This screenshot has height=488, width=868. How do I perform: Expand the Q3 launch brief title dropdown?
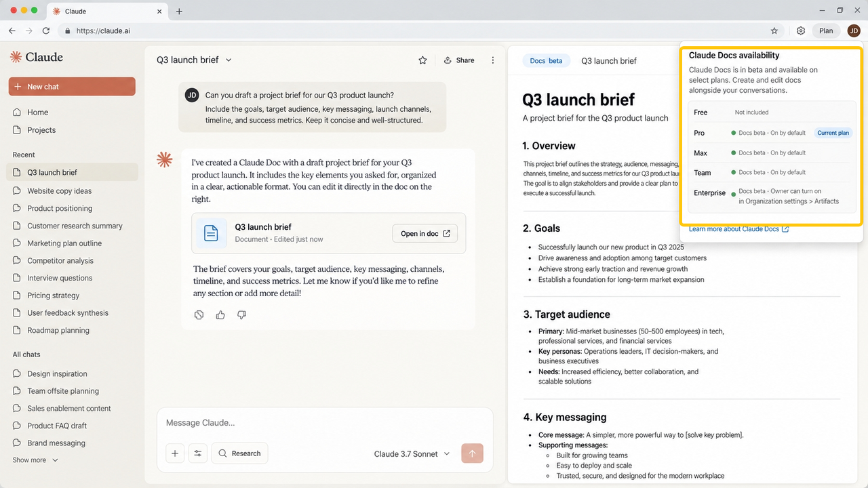229,60
